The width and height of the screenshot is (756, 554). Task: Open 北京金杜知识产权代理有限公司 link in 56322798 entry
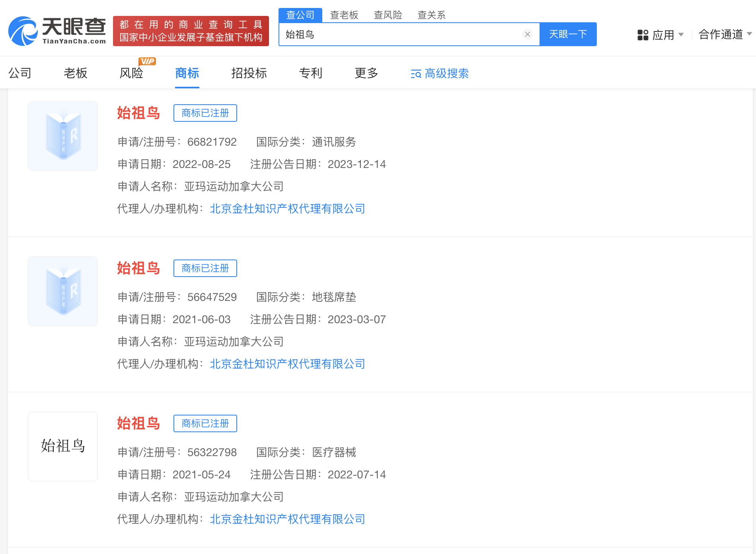click(x=288, y=519)
